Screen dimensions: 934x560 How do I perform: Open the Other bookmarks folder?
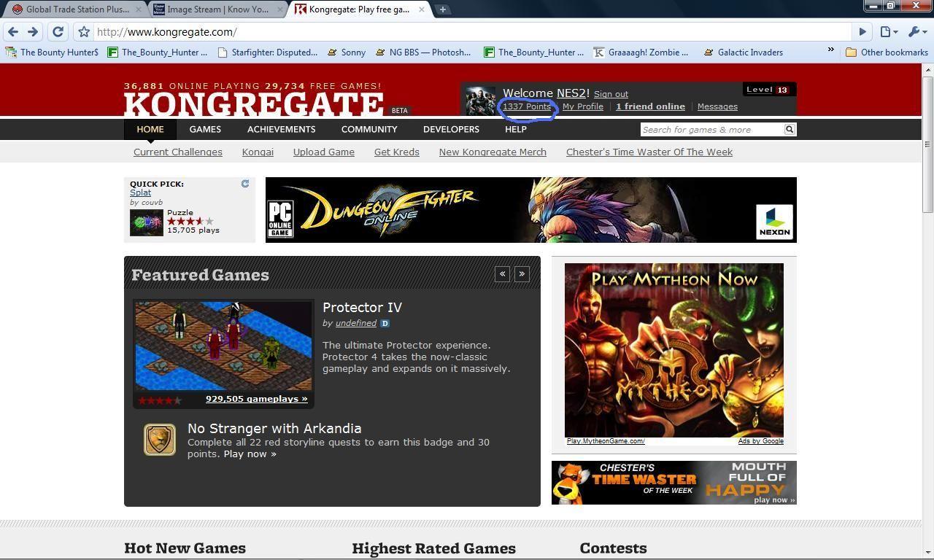(x=886, y=52)
